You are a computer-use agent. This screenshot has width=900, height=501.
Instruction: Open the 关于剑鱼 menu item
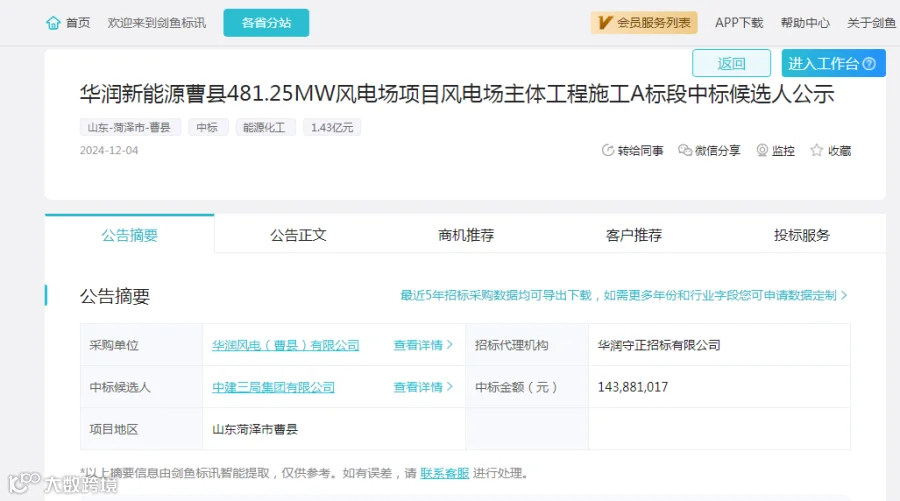pyautogui.click(x=871, y=23)
